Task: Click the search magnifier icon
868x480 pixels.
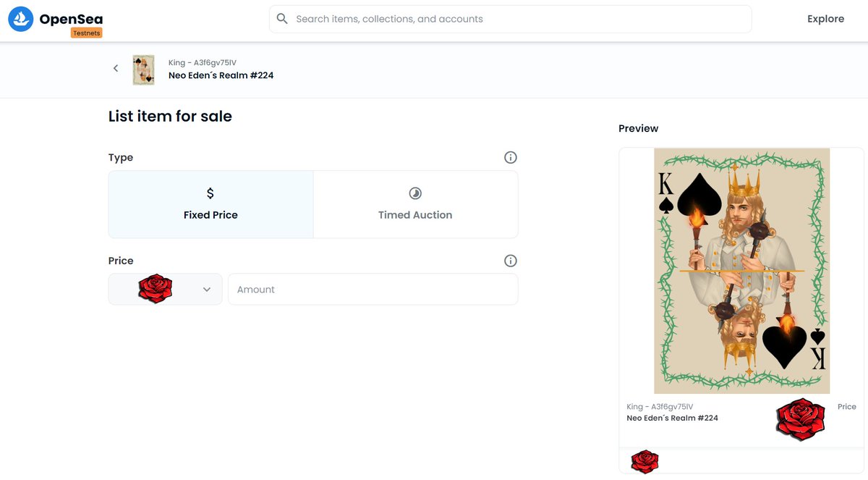Action: click(282, 19)
